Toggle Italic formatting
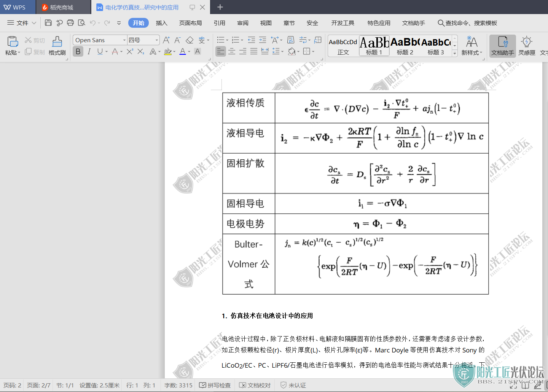 89,51
